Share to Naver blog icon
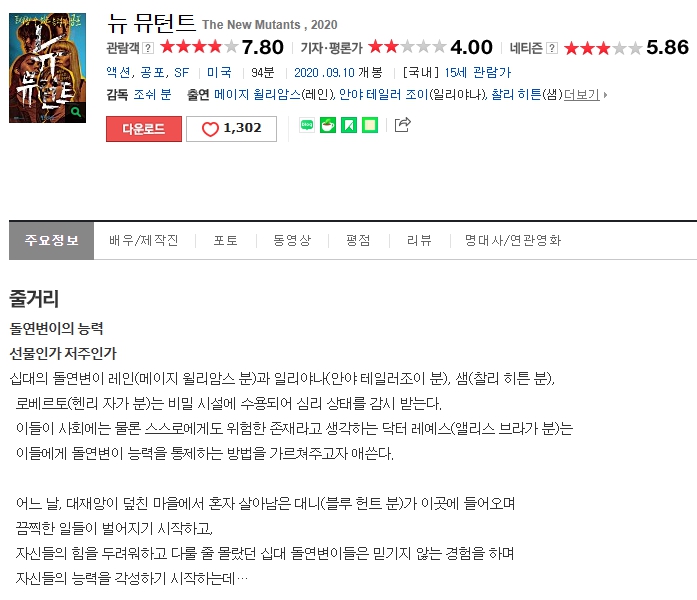Screen dimensions: 697x600 click(307, 125)
